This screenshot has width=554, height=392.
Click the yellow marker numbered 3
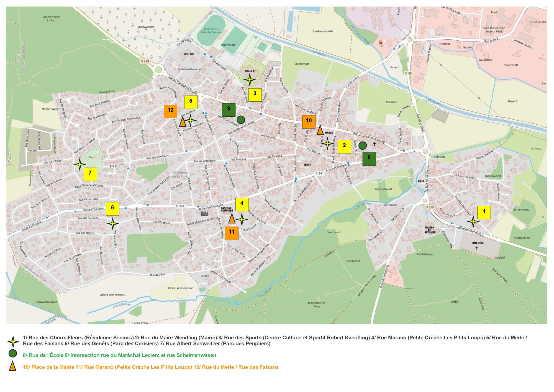tap(255, 95)
